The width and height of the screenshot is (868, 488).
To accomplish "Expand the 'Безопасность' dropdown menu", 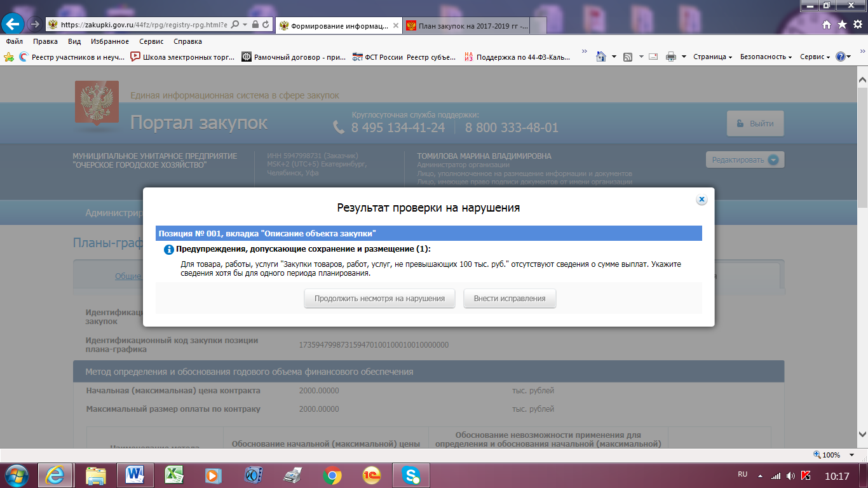I will (766, 57).
